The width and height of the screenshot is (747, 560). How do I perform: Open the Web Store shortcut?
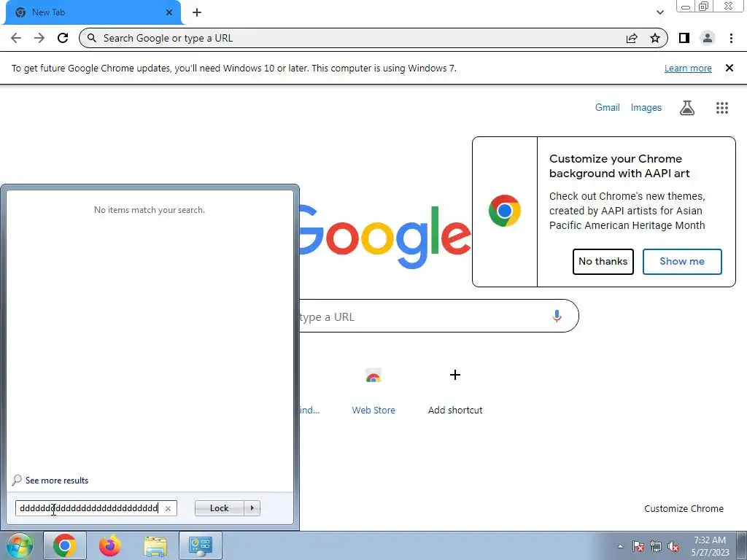point(373,391)
